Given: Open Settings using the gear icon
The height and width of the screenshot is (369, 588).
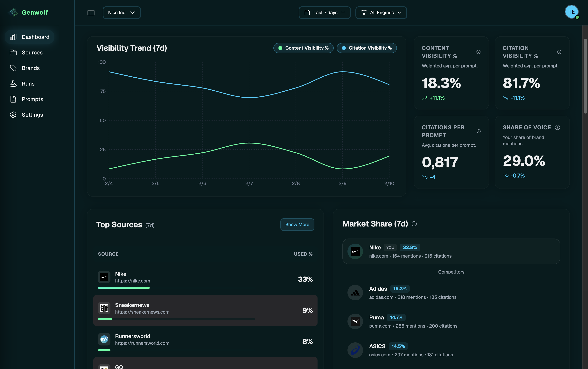Looking at the screenshot, I should 13,115.
